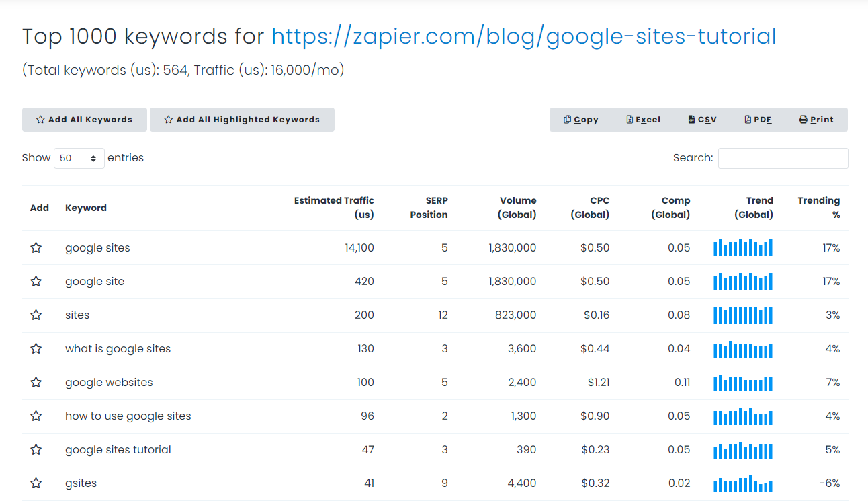This screenshot has height=503, width=868.
Task: Copy the table data
Action: point(581,120)
